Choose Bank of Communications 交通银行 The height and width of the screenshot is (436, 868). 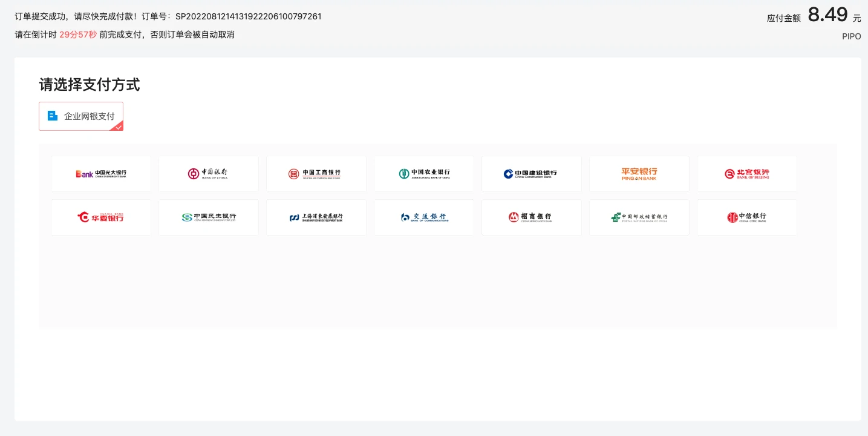[x=423, y=217]
